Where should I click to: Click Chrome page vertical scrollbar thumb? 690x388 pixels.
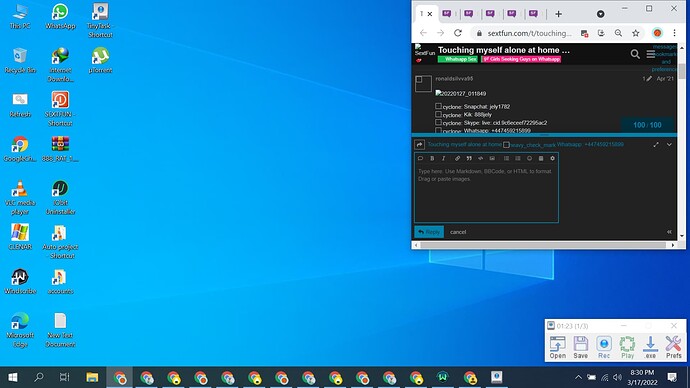(x=682, y=71)
